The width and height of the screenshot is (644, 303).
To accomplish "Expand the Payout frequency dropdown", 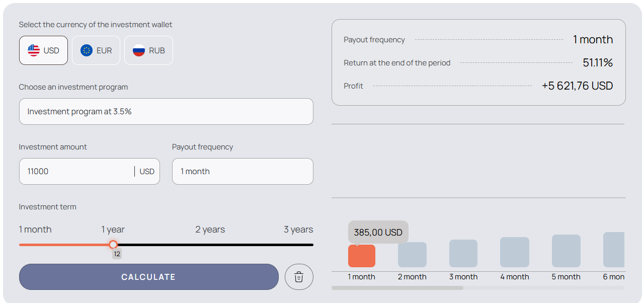I will 243,172.
